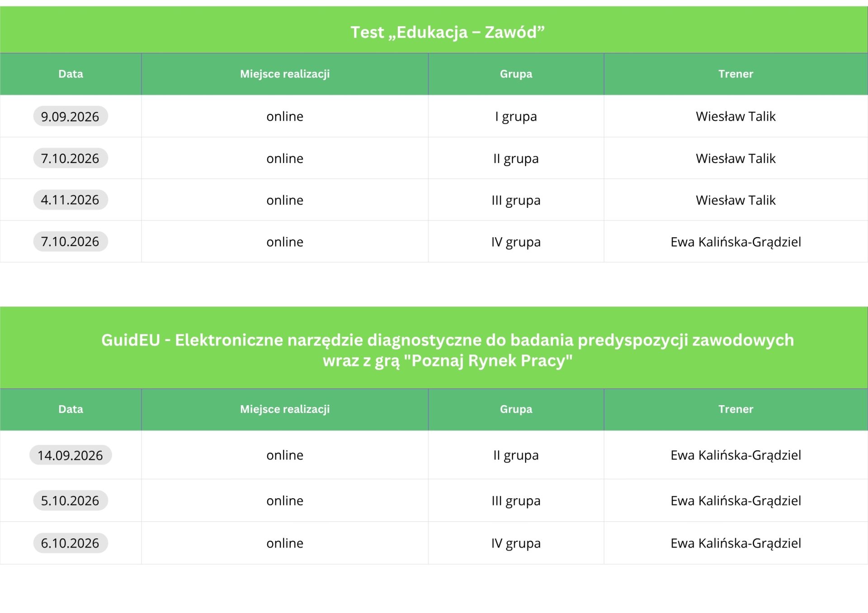Click Wiesław Talik in the I grupa row
The width and height of the screenshot is (868, 613).
(x=736, y=116)
